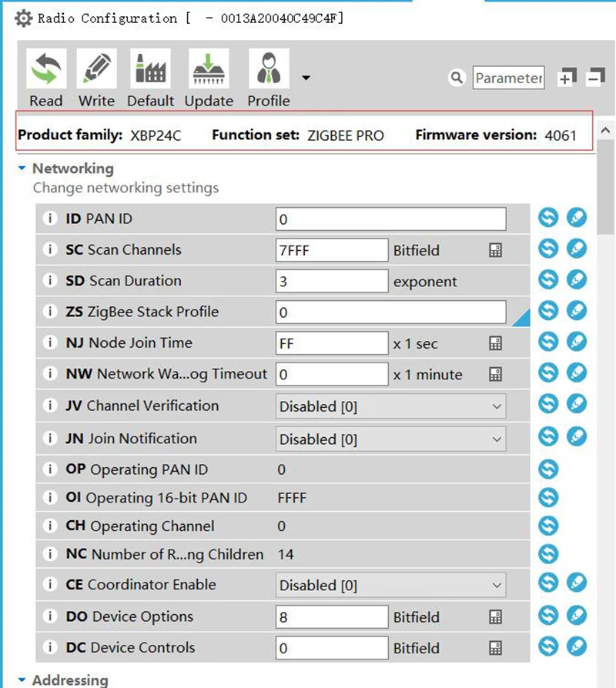Show info for ZS ZigBee Stack Profile
The image size is (616, 688).
(49, 311)
